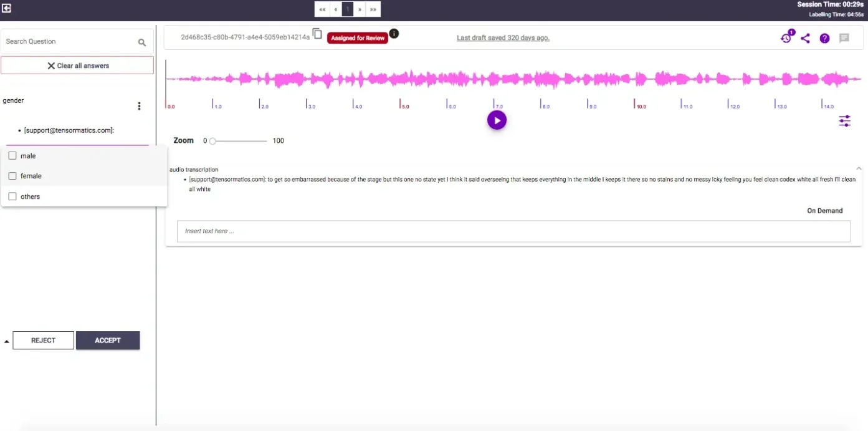
Task: Play the audio with the play button
Action: tap(497, 120)
